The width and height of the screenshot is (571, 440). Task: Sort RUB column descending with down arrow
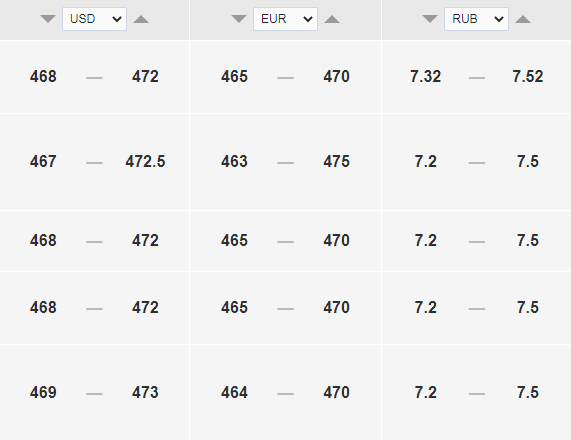[x=430, y=19]
